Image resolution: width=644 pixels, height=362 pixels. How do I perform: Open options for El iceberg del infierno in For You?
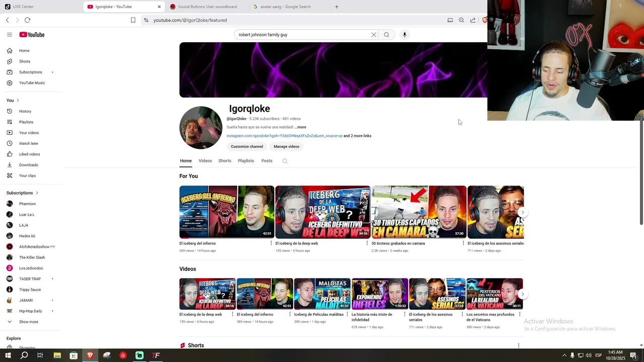(271, 243)
